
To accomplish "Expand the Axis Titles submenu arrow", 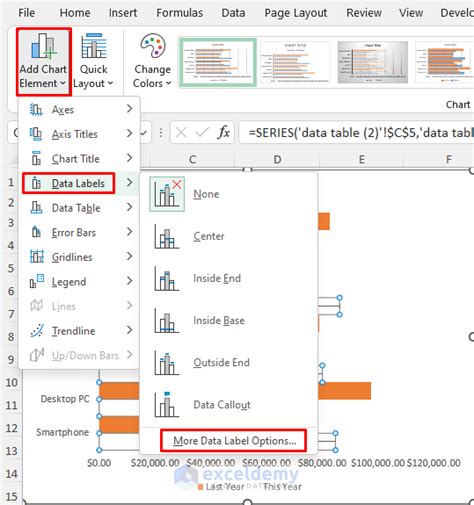I will (130, 133).
